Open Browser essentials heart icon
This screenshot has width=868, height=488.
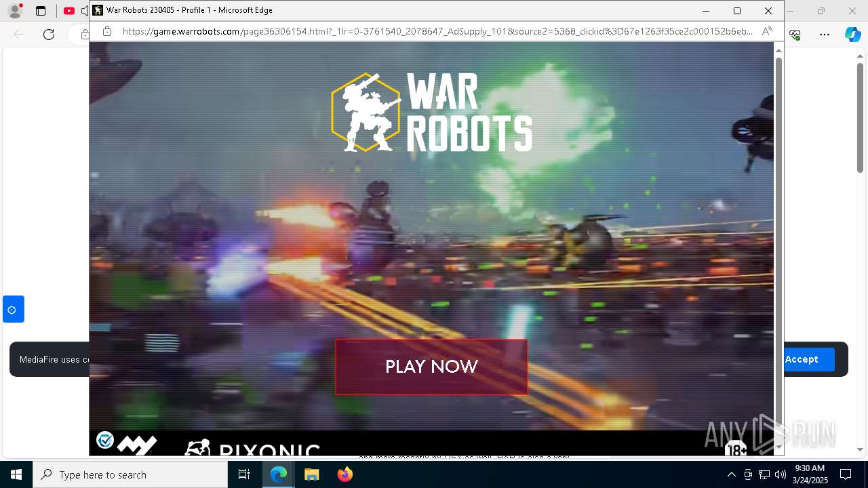pyautogui.click(x=795, y=35)
